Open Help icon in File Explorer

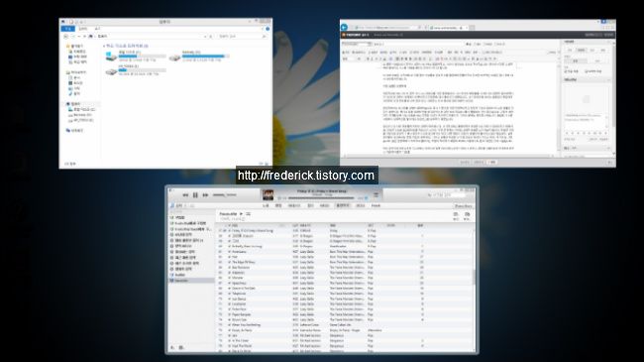coord(268,29)
